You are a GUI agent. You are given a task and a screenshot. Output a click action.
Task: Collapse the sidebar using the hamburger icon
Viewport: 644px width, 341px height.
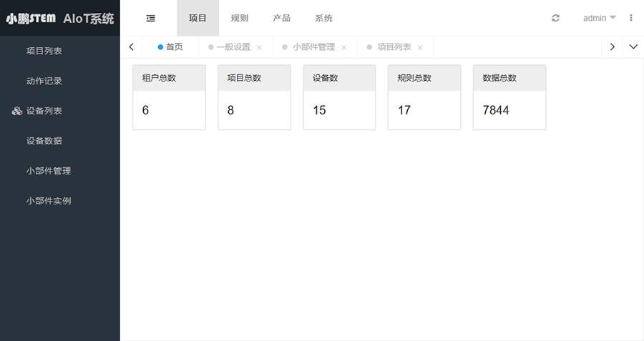(x=150, y=18)
